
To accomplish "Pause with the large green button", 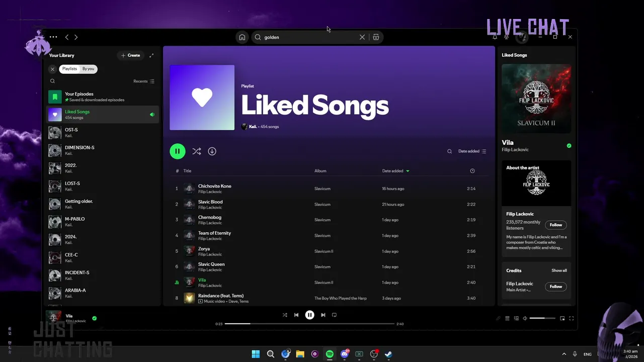I will (177, 151).
